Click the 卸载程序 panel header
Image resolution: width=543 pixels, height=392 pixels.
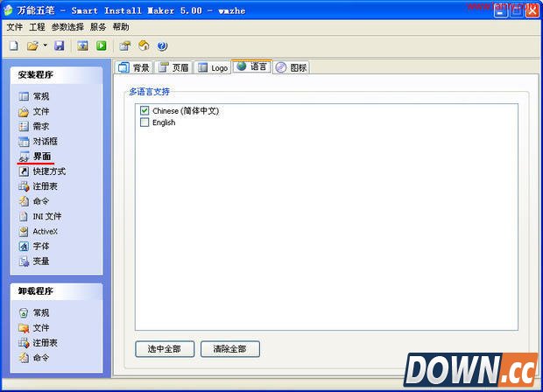coord(56,291)
